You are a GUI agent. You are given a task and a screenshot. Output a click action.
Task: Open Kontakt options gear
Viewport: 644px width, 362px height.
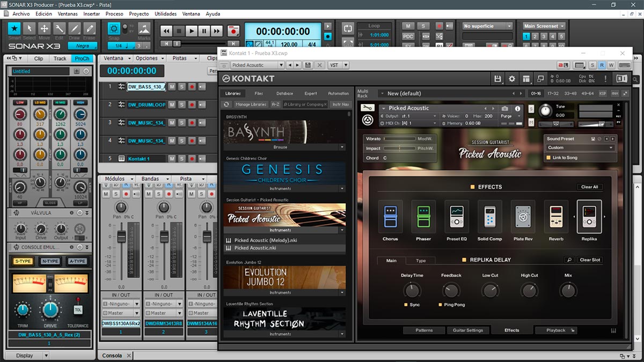pos(512,79)
